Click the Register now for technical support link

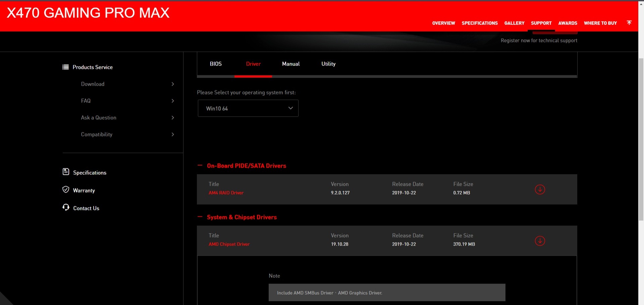tap(539, 41)
